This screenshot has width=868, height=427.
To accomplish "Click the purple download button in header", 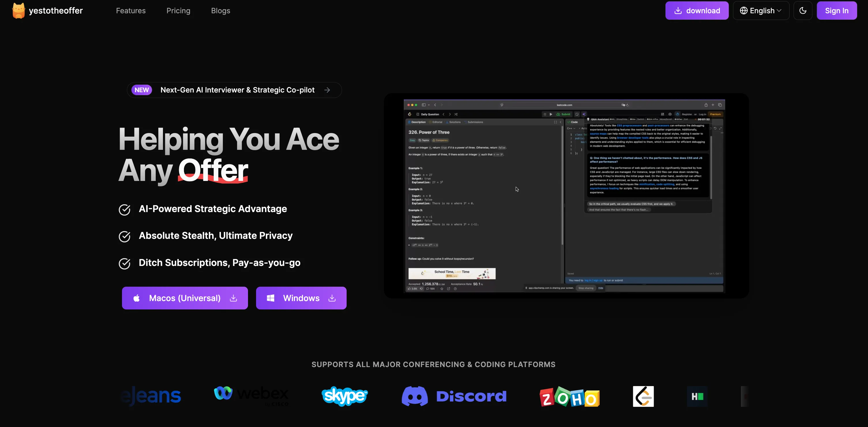I will (x=696, y=10).
